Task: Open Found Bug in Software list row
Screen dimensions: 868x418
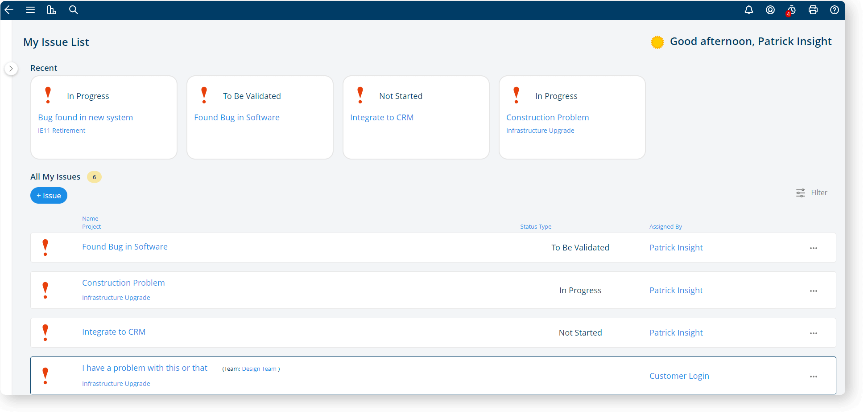Action: pos(125,247)
